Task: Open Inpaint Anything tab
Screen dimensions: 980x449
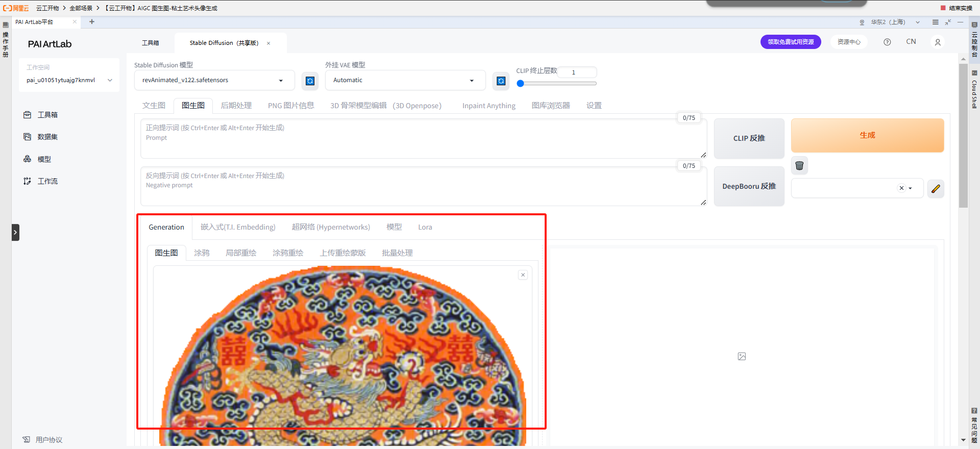Action: [x=489, y=106]
